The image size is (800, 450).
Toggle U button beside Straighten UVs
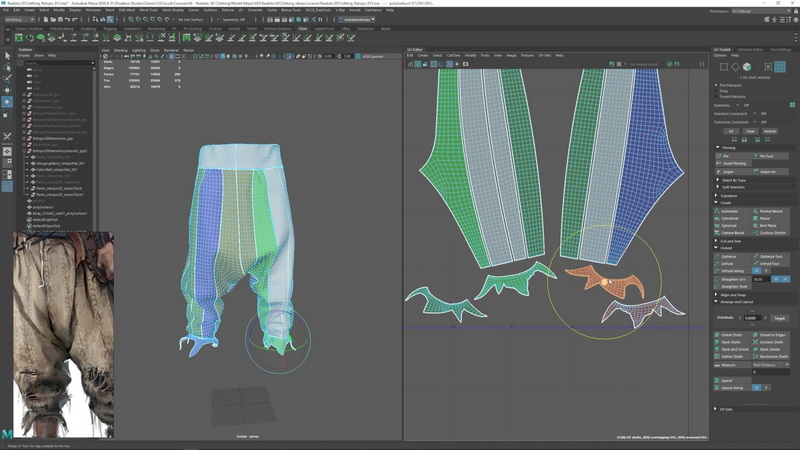point(776,280)
